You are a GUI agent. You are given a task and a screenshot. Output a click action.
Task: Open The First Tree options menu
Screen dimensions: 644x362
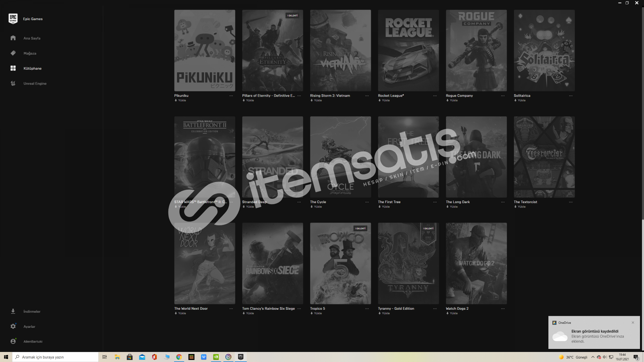click(435, 202)
